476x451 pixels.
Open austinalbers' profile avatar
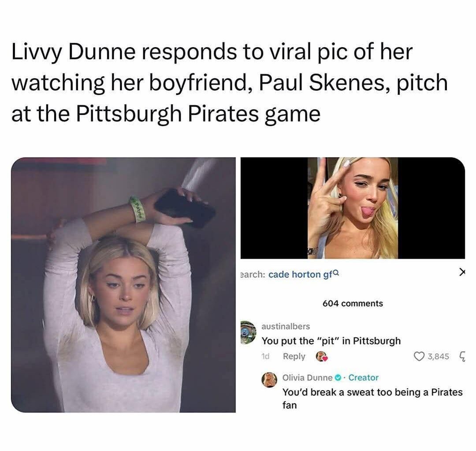pyautogui.click(x=248, y=333)
